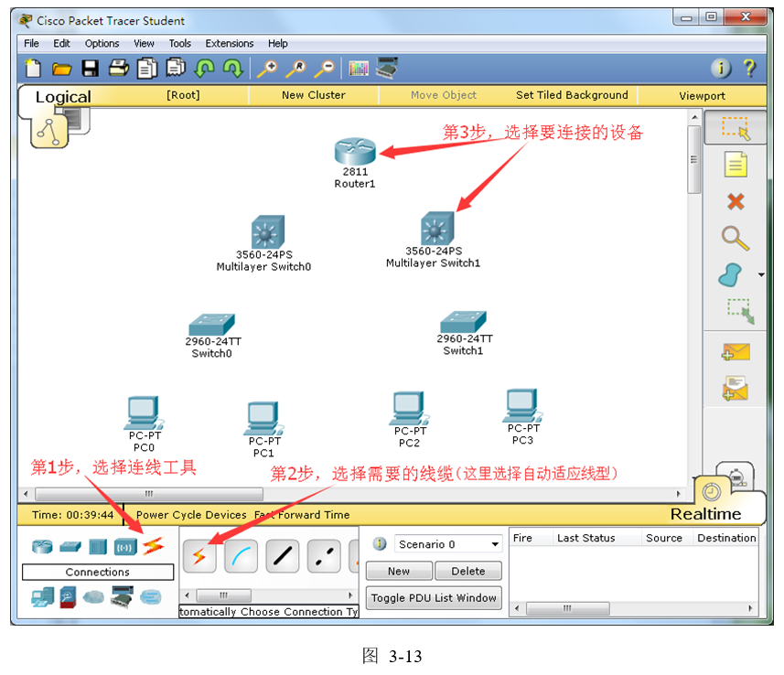Open the Extensions menu

pos(229,43)
